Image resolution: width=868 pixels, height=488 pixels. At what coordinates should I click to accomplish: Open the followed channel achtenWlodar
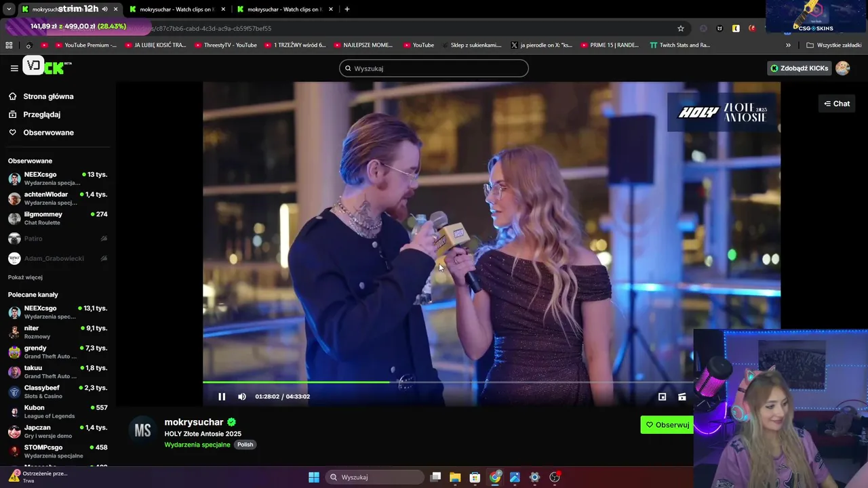pyautogui.click(x=58, y=198)
